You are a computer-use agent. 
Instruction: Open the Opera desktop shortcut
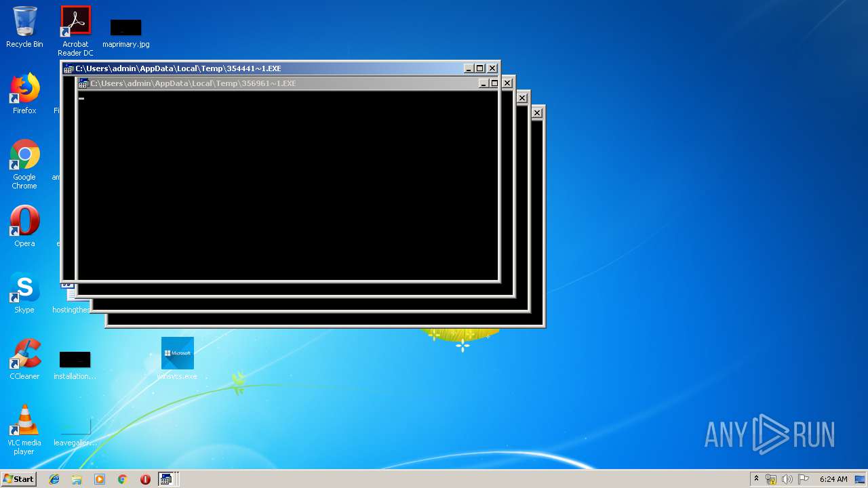24,226
